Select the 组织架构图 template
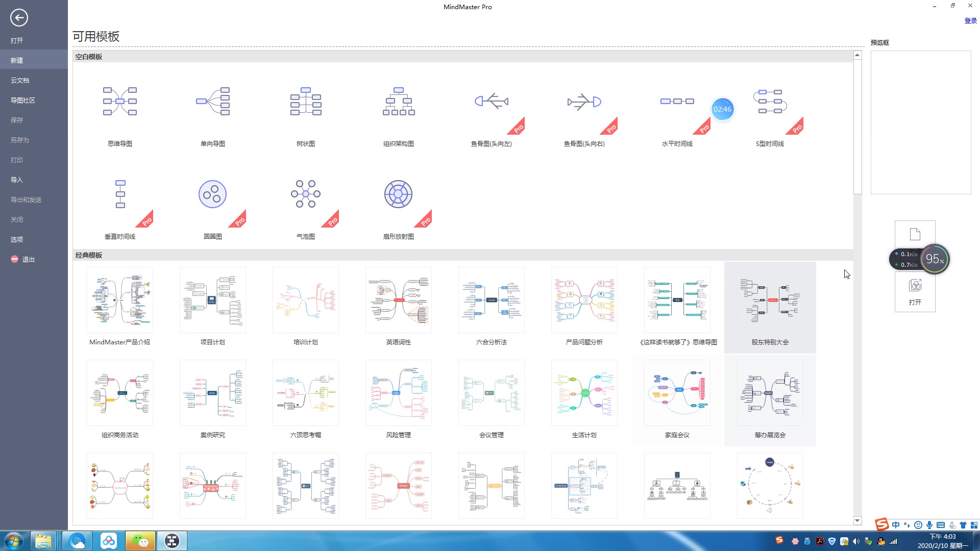 (399, 102)
